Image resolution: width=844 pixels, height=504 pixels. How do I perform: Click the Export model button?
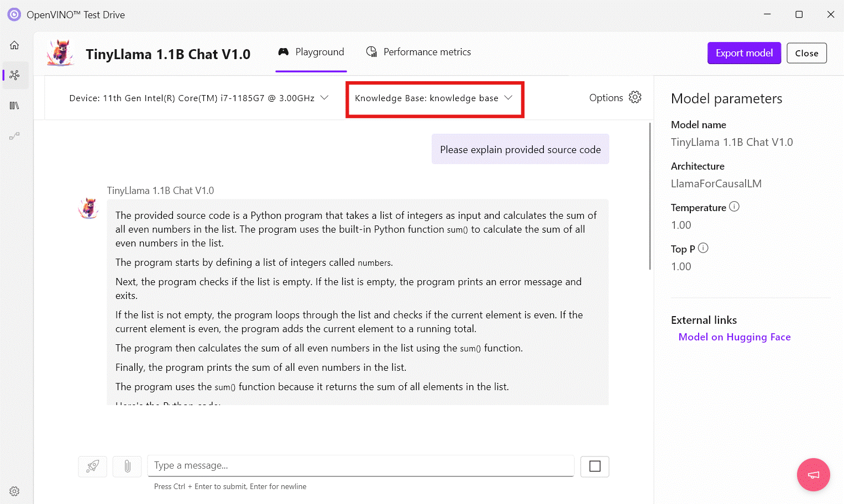tap(744, 53)
